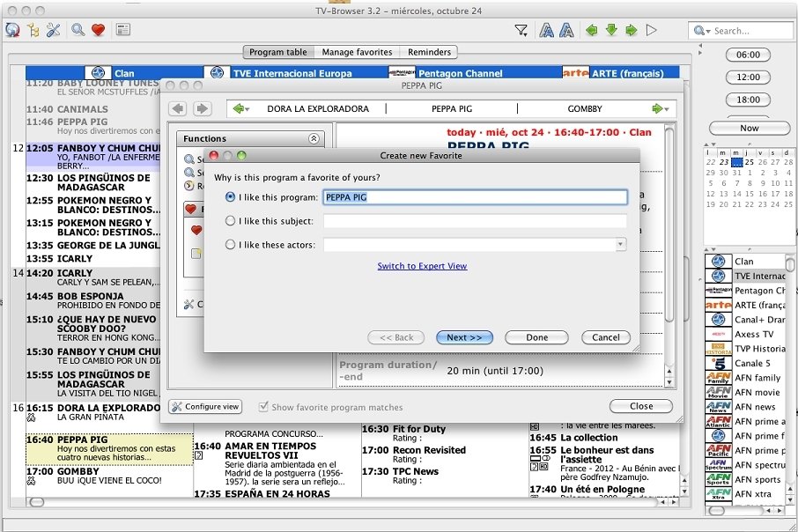The image size is (798, 532).
Task: Close the PEPPA PIG info window with Close
Action: [640, 406]
